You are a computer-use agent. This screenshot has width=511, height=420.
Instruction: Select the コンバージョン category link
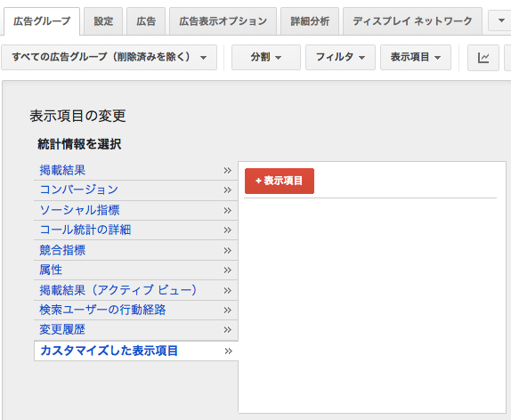pos(78,190)
